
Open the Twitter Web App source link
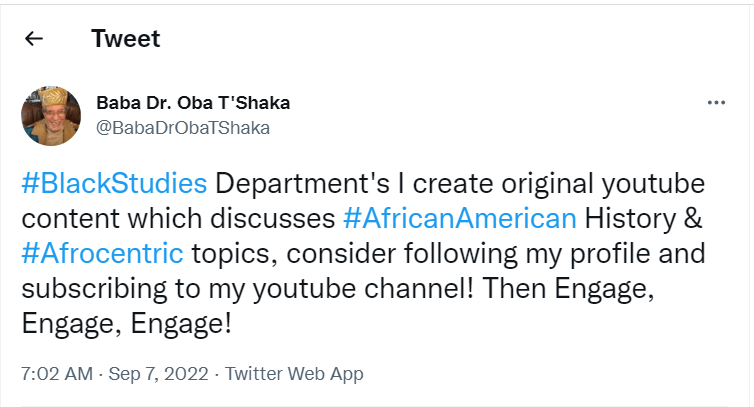(x=294, y=374)
